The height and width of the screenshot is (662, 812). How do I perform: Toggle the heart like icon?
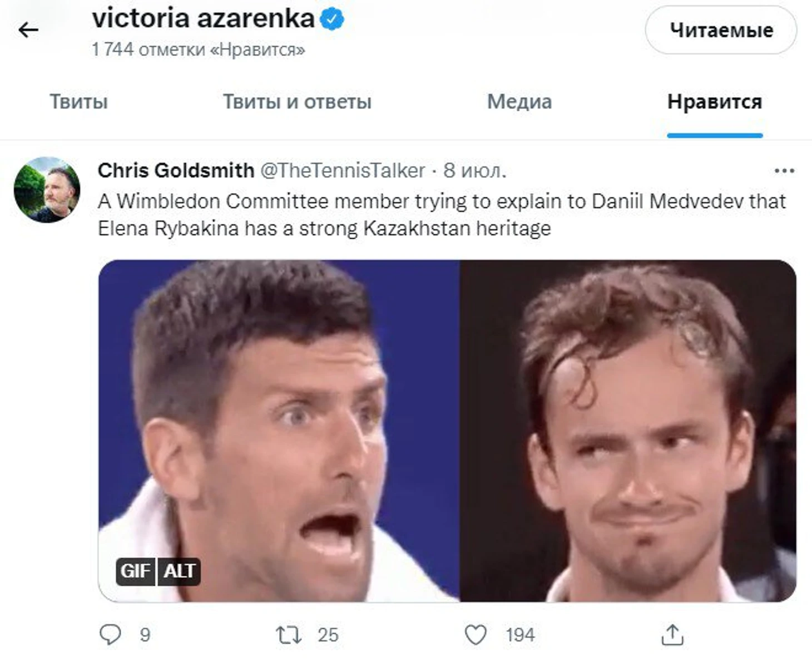click(476, 634)
